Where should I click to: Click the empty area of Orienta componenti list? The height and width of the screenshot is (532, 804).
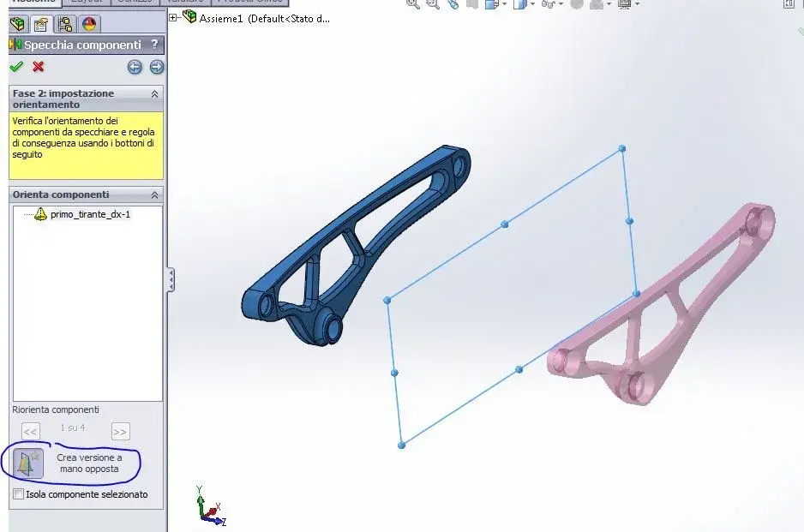click(x=87, y=313)
